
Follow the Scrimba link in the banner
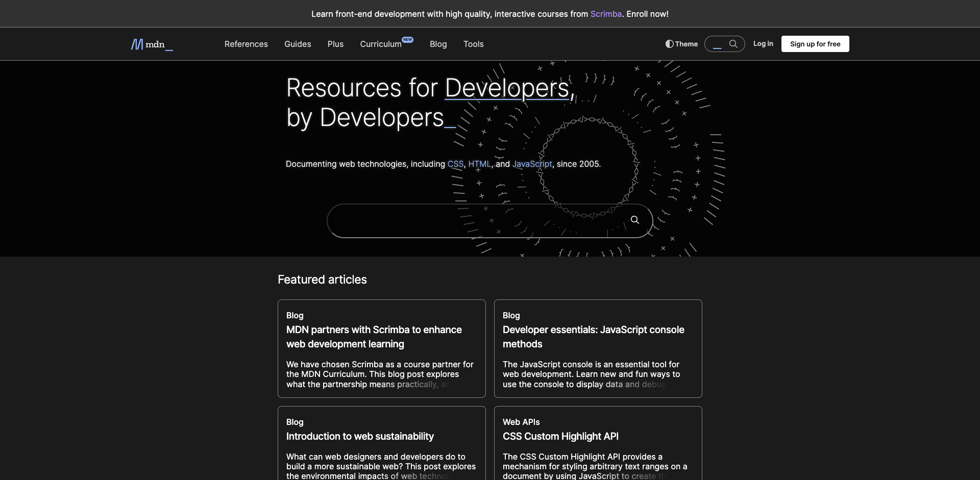pos(605,14)
